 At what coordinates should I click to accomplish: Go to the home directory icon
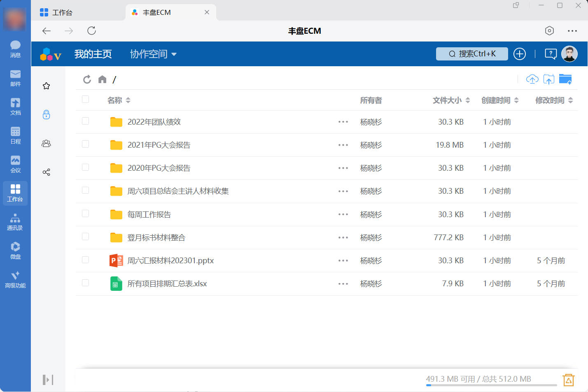[103, 79]
